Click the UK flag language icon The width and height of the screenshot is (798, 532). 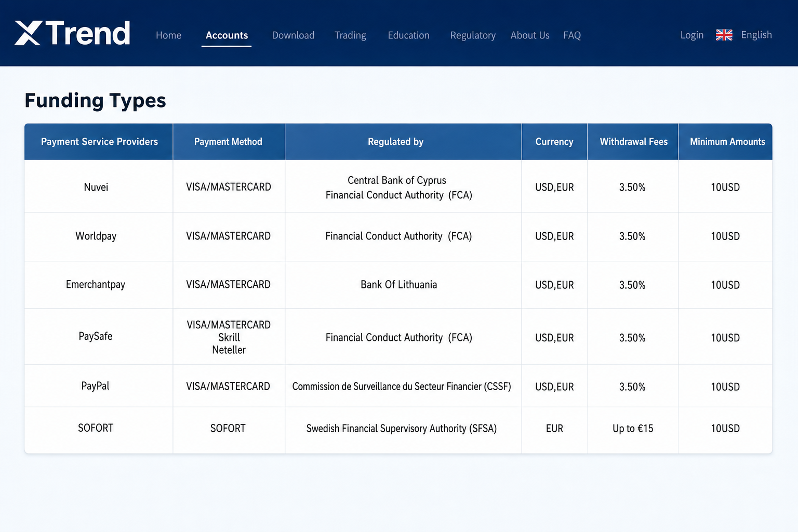tap(724, 35)
